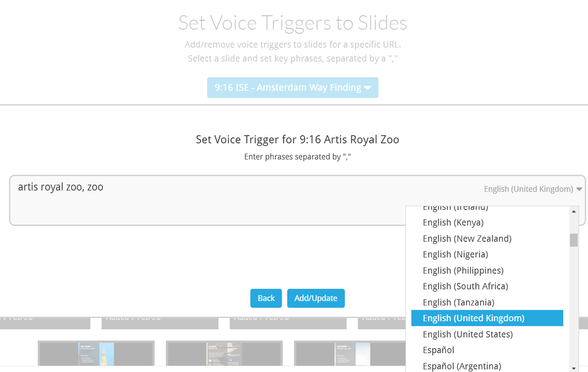Screen dimensions: 588x372
Task: Choose English (United States) language
Action: pos(468,334)
